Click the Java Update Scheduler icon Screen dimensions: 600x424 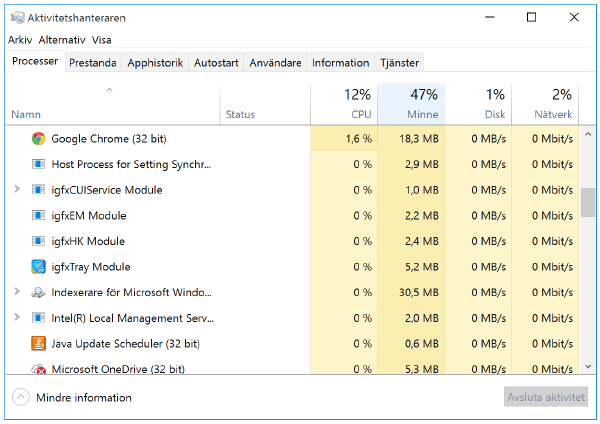pyautogui.click(x=38, y=343)
